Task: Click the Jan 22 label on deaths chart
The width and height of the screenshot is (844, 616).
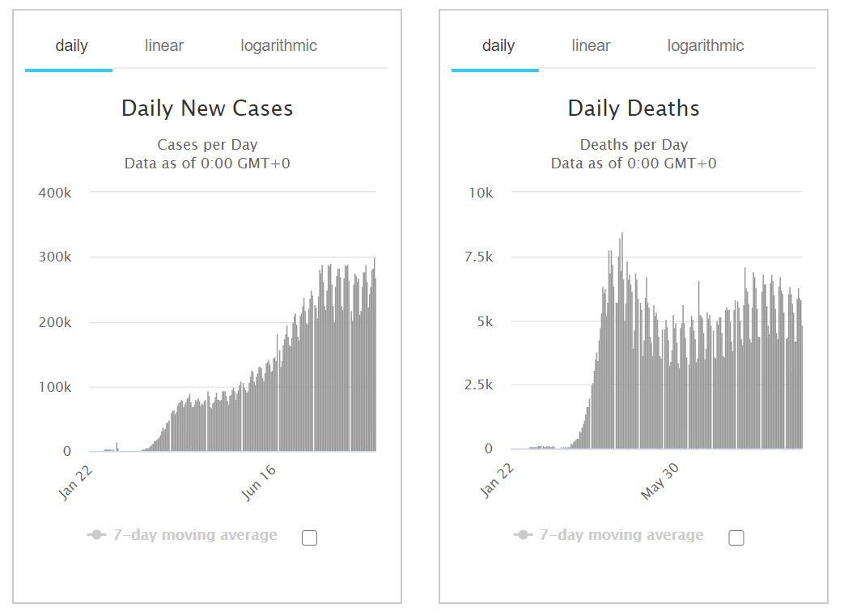Action: click(497, 480)
